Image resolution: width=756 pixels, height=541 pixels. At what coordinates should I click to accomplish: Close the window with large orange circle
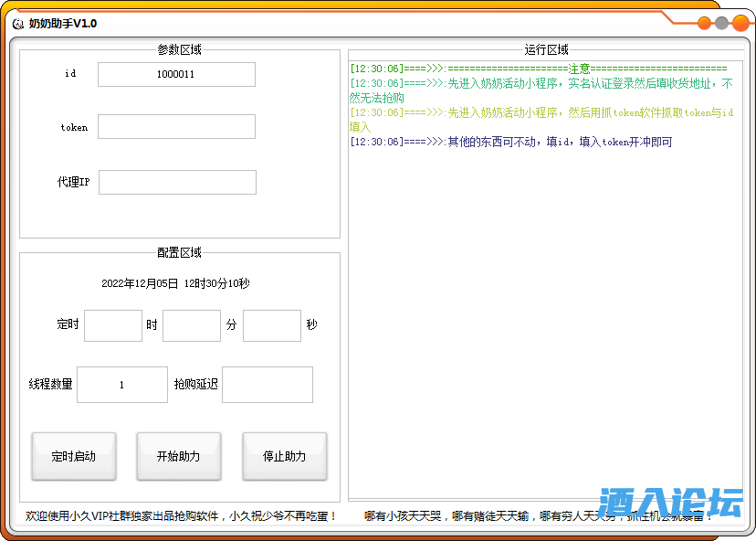click(740, 23)
